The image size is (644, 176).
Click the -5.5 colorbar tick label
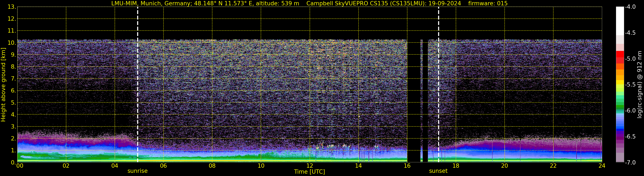click(630, 85)
